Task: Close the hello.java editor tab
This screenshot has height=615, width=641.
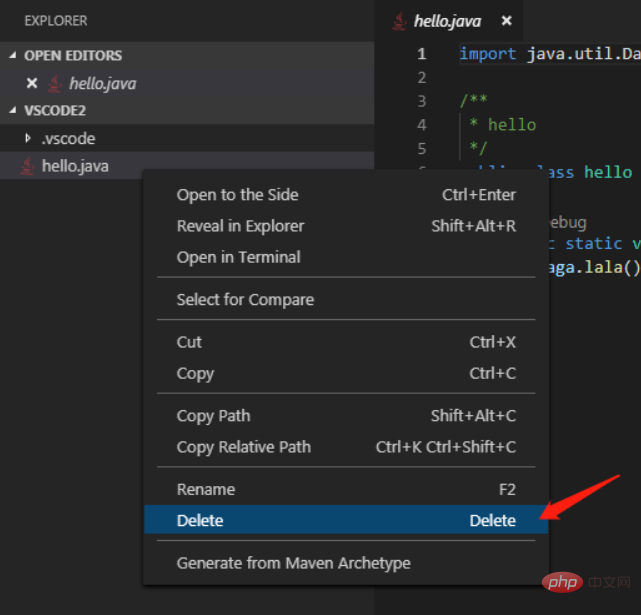Action: click(507, 20)
